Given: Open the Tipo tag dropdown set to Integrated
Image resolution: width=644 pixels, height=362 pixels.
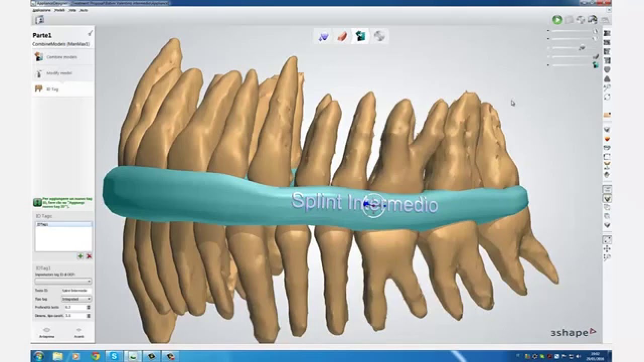Looking at the screenshot, I should point(76,299).
